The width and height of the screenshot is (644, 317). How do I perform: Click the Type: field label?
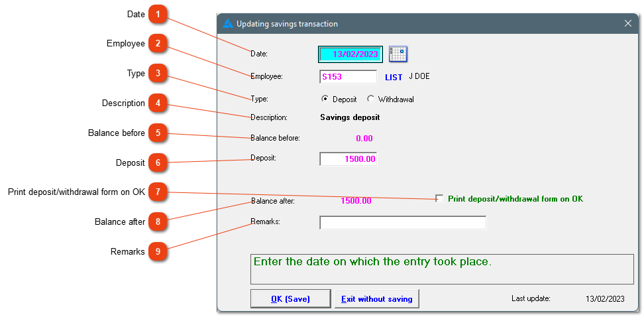point(259,99)
